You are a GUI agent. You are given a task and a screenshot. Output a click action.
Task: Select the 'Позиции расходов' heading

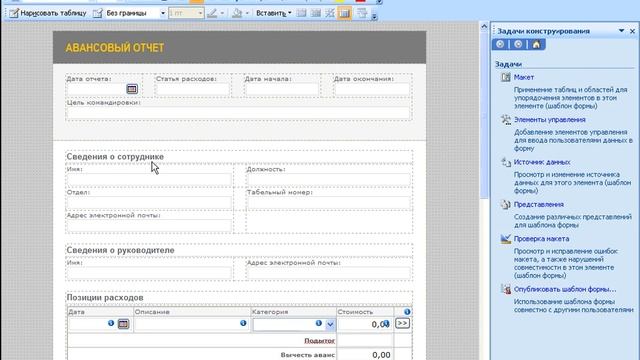point(105,298)
